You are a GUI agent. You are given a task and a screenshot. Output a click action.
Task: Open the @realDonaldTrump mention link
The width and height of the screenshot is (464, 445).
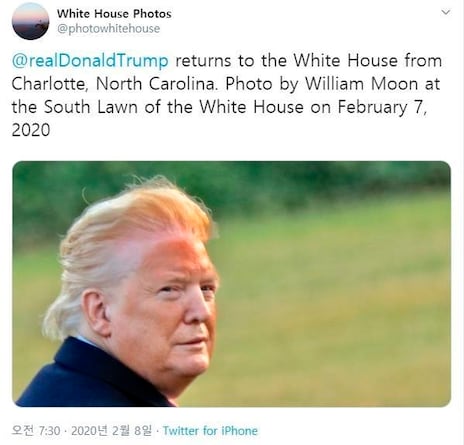pyautogui.click(x=90, y=61)
